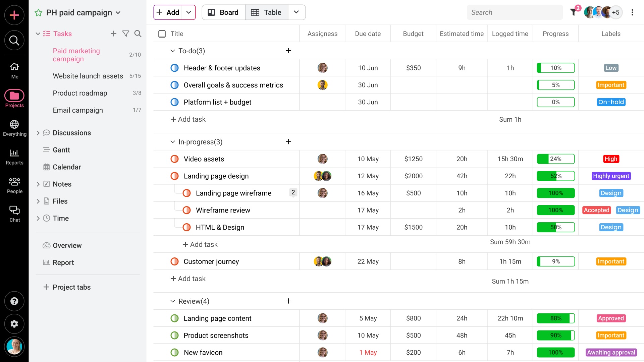Open Chat from the sidebar
The height and width of the screenshot is (362, 644).
(x=14, y=214)
